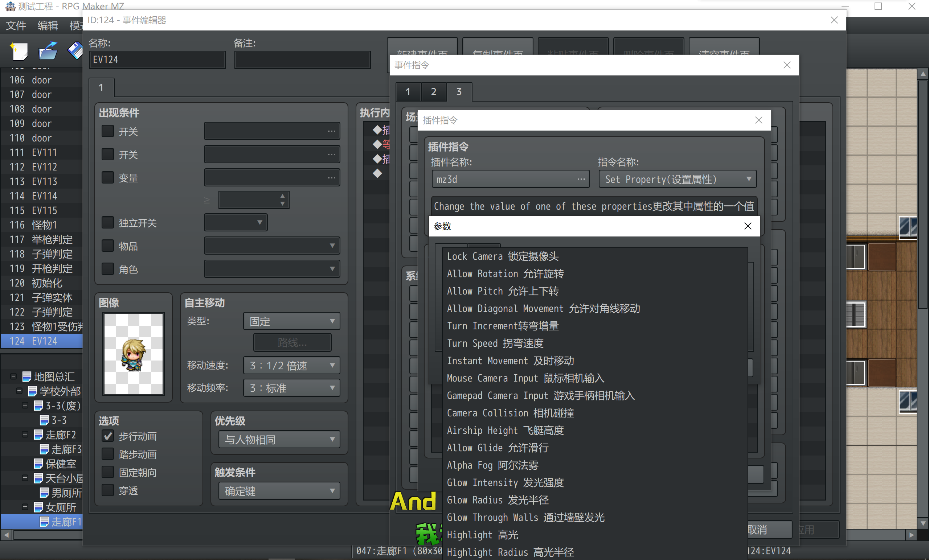
Task: Enable the 穿透 through option checkbox
Action: [108, 490]
